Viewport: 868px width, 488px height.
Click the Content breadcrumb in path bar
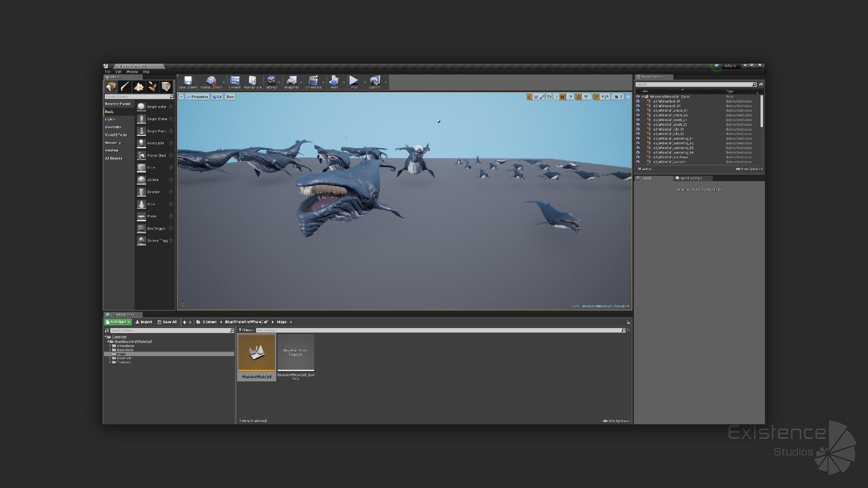pos(210,322)
